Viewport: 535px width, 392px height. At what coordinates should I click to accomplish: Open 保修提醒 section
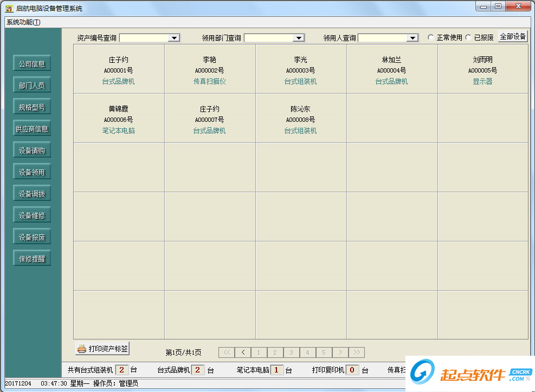(x=32, y=258)
